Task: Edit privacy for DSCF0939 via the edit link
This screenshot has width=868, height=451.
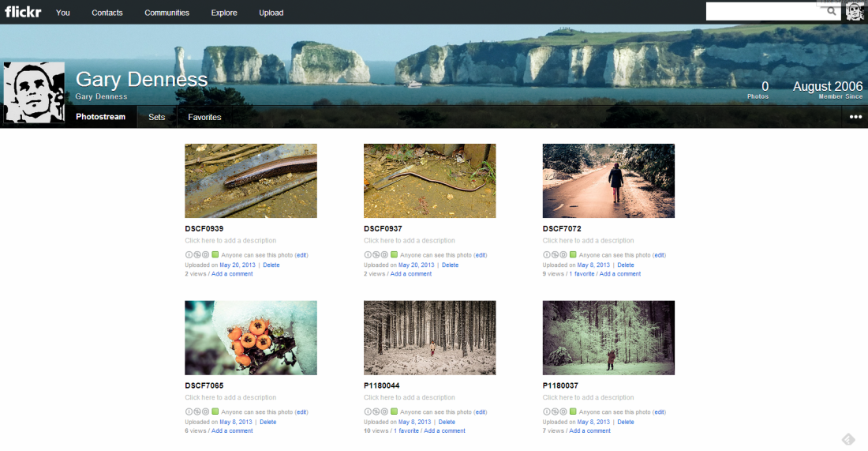Action: tap(301, 255)
